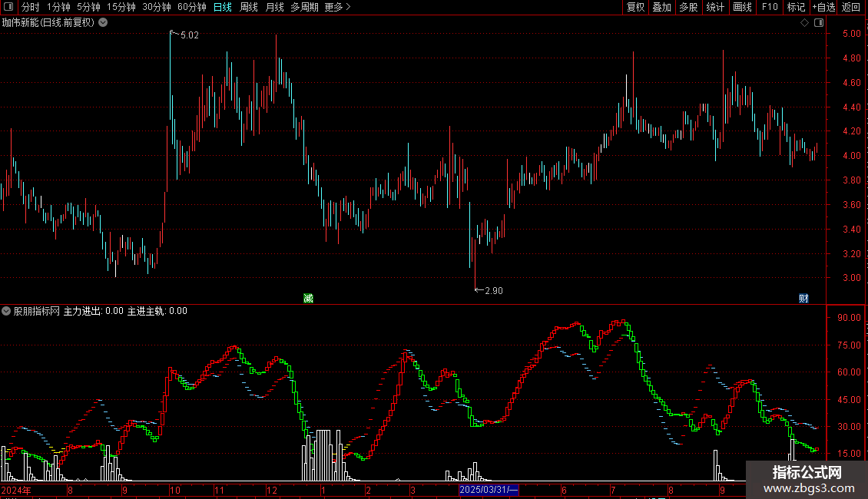Click the 主进主轨: 0.00 value label
Viewport: 868px width, 499px height.
(157, 311)
